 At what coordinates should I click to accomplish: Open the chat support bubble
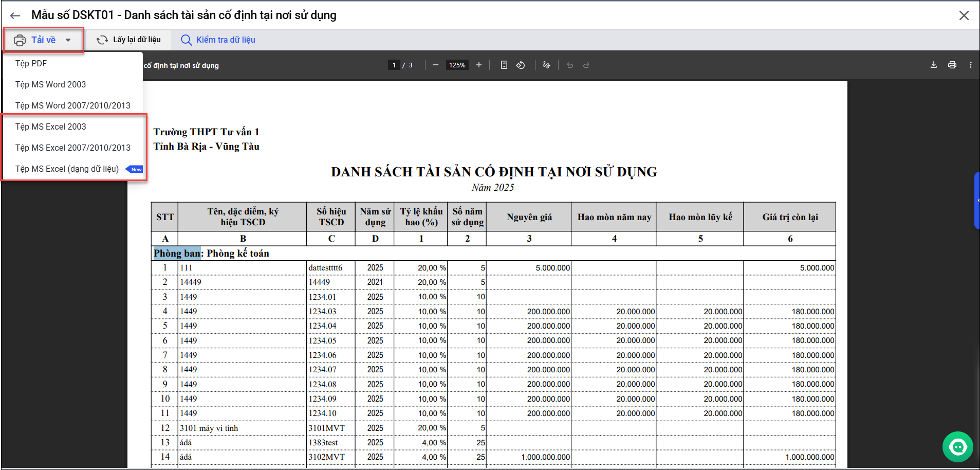[x=957, y=447]
